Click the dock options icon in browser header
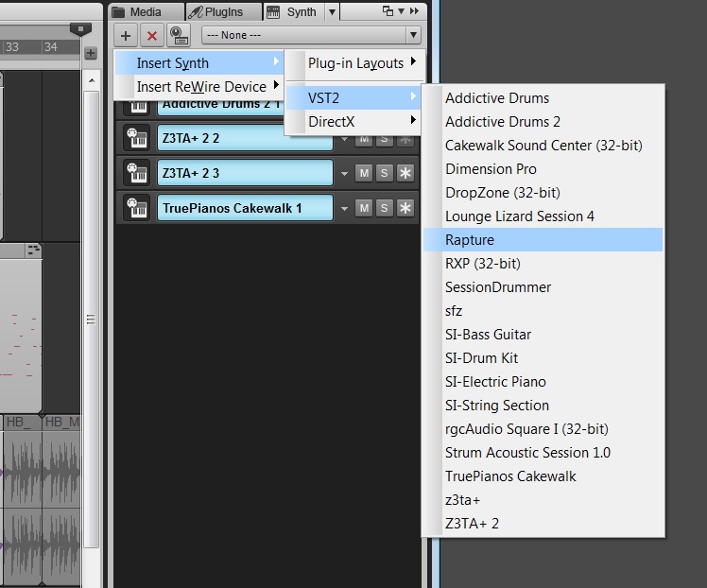Viewport: 707px width, 588px height. tap(388, 10)
